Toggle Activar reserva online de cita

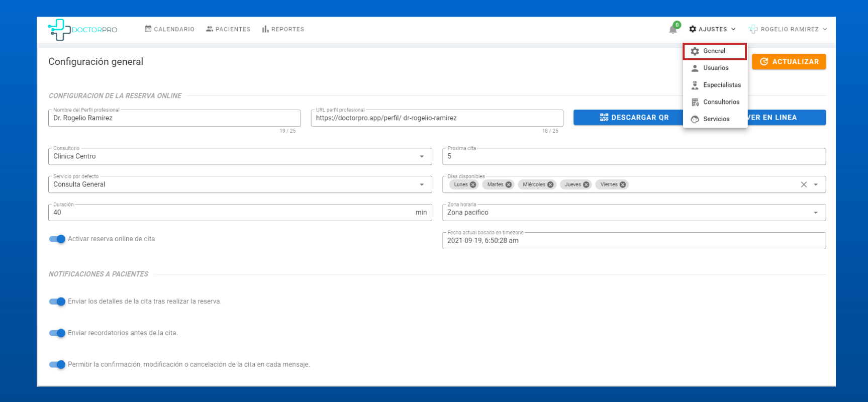click(57, 239)
